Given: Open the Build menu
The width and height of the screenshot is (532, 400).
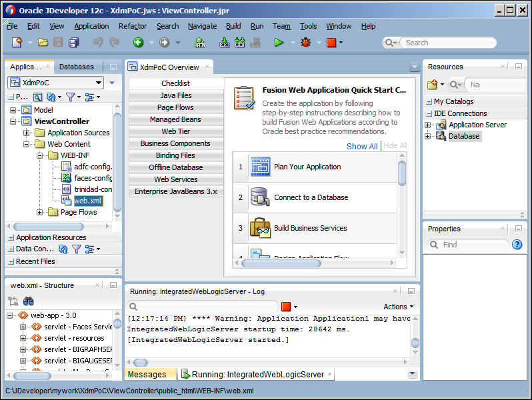Looking at the screenshot, I should point(233,26).
